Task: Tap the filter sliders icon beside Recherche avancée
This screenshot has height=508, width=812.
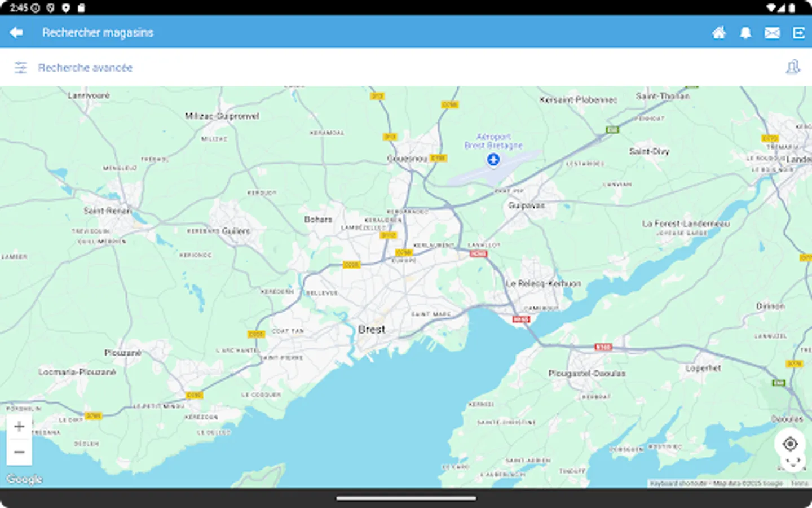Action: (x=21, y=67)
